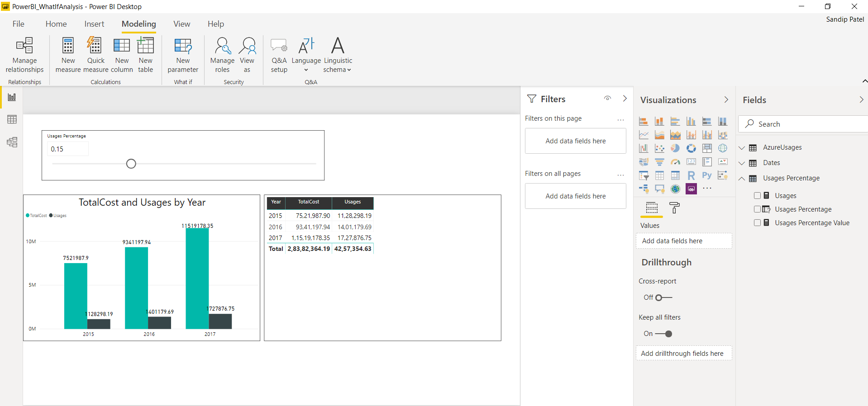Select the PowerApps custom visual
The width and height of the screenshot is (868, 406).
(x=691, y=189)
